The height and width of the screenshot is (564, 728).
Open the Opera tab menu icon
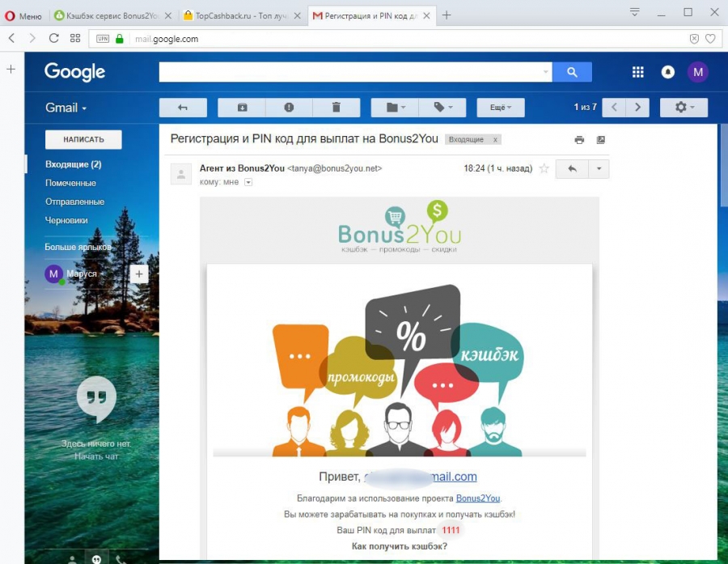pos(635,13)
